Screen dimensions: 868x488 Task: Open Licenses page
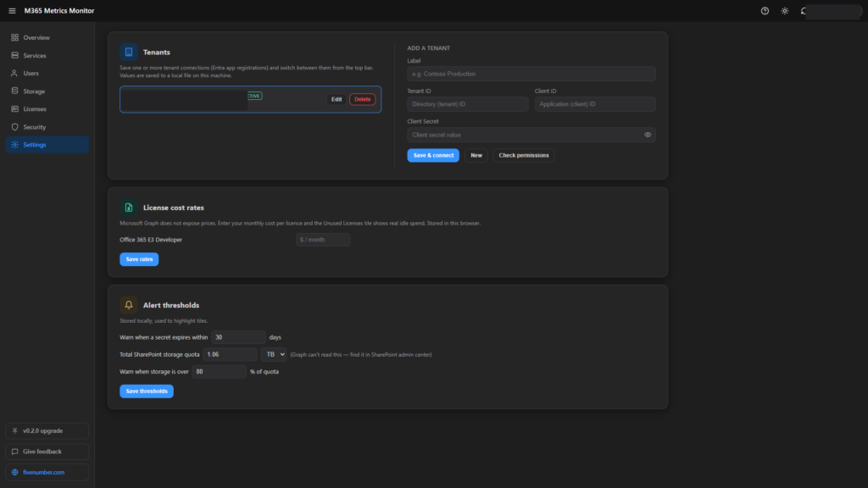click(47, 109)
